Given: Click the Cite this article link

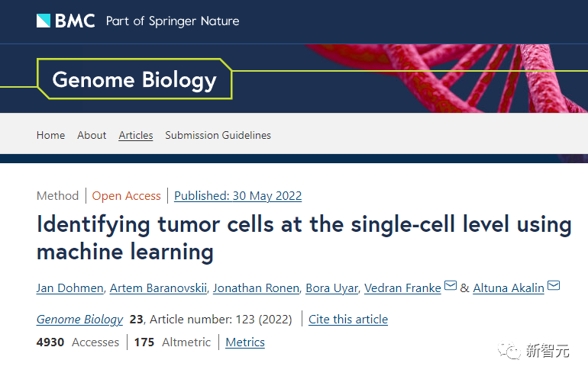Looking at the screenshot, I should 348,319.
